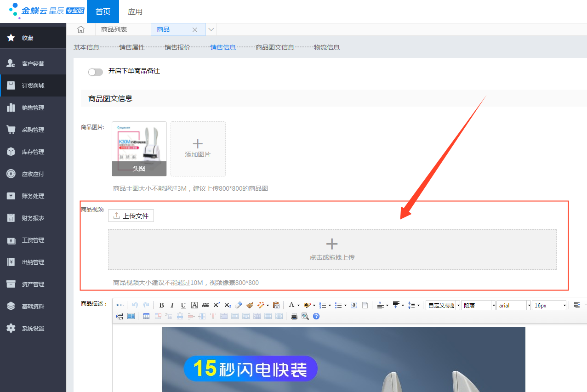This screenshot has width=587, height=392.
Task: Expand the line spacing dropdown
Action: point(418,305)
